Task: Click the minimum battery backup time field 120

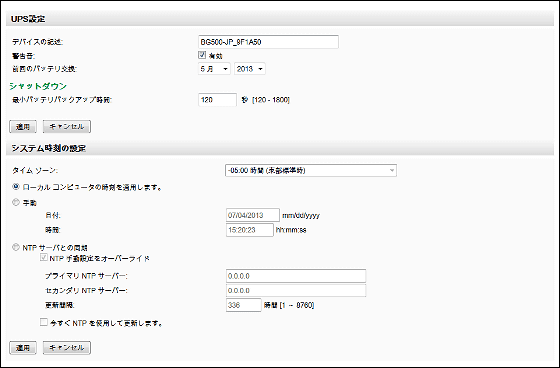Action: click(217, 100)
